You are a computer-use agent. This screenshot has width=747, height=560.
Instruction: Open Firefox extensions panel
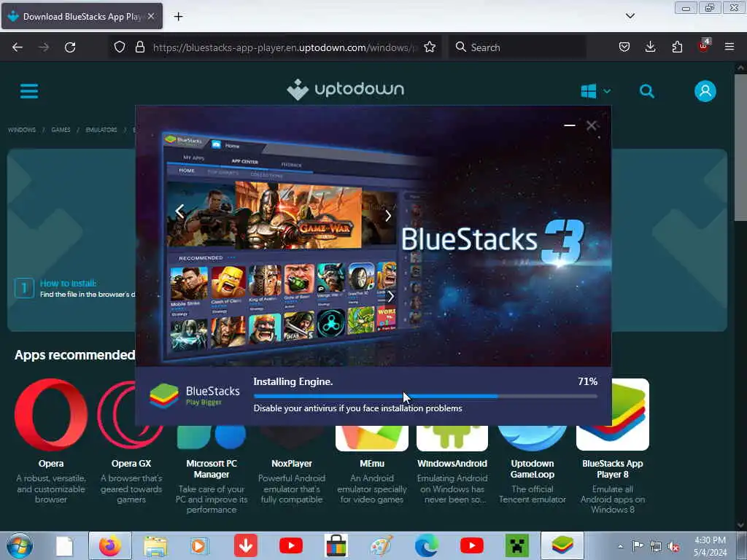pos(677,47)
